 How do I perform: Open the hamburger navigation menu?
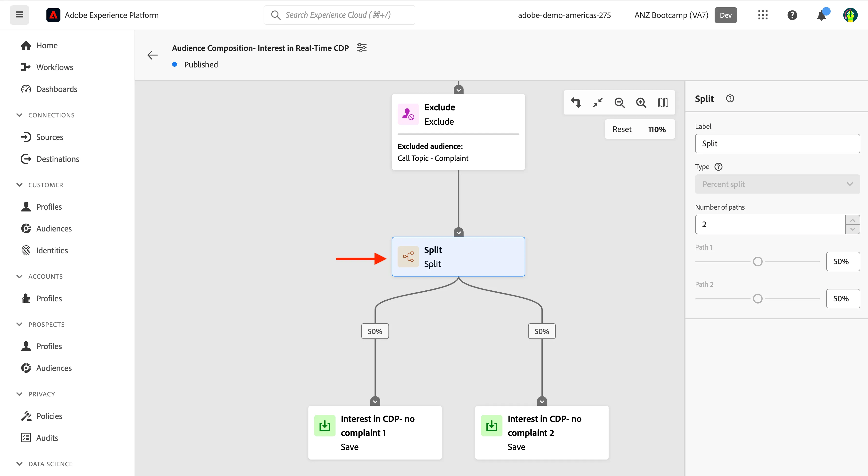pos(19,15)
